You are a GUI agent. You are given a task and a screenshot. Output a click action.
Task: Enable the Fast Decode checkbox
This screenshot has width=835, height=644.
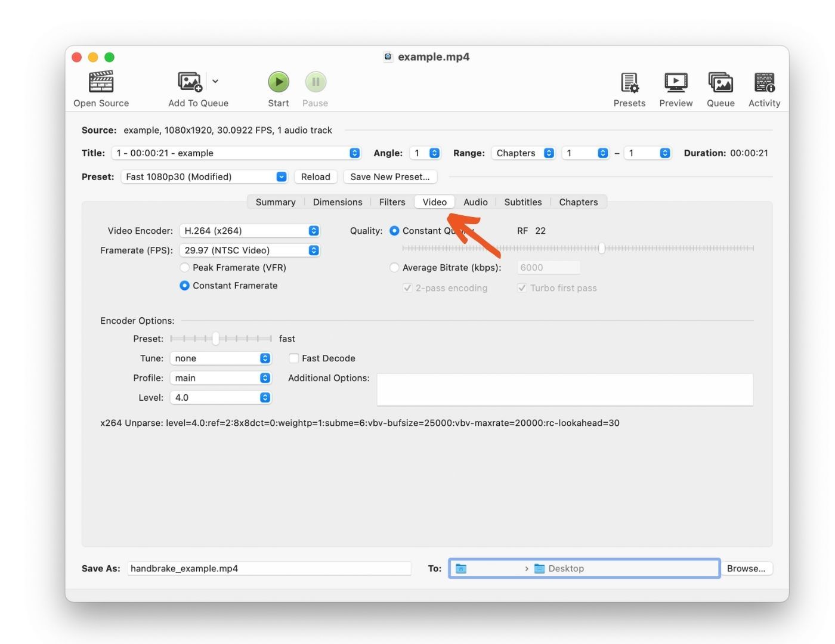(293, 358)
